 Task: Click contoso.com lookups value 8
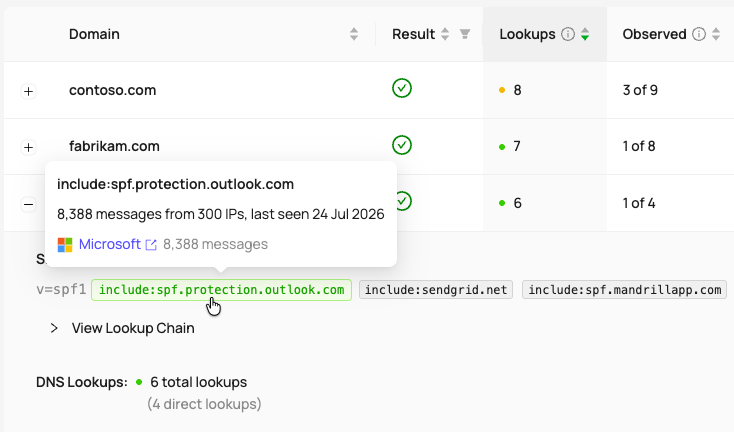[x=517, y=90]
